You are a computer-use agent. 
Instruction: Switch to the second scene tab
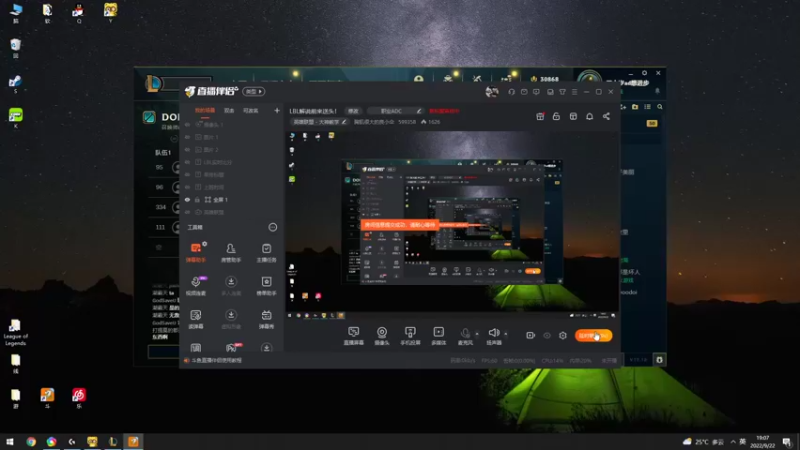[229, 111]
